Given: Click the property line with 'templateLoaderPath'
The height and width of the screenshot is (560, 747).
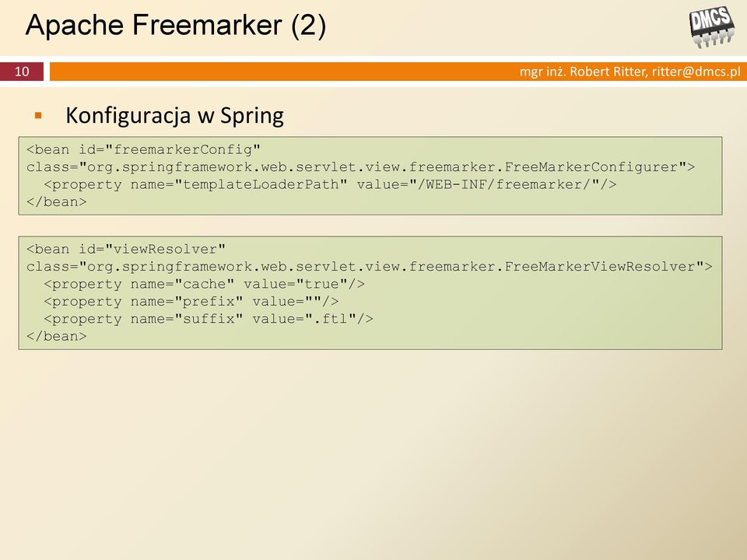Looking at the screenshot, I should 330,184.
